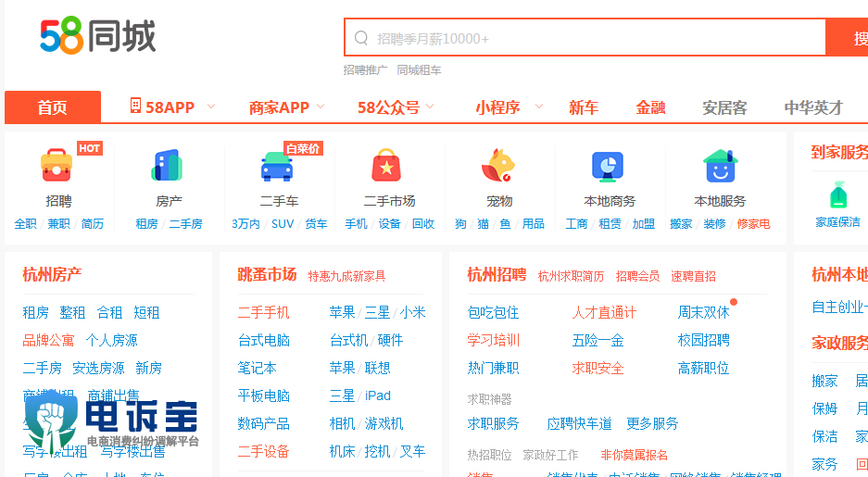The width and height of the screenshot is (868, 477).
Task: Open the 五险一金 link
Action: tap(598, 340)
